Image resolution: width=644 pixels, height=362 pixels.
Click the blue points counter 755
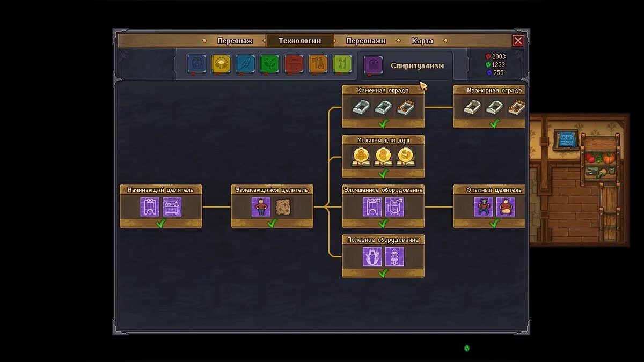[x=494, y=72]
